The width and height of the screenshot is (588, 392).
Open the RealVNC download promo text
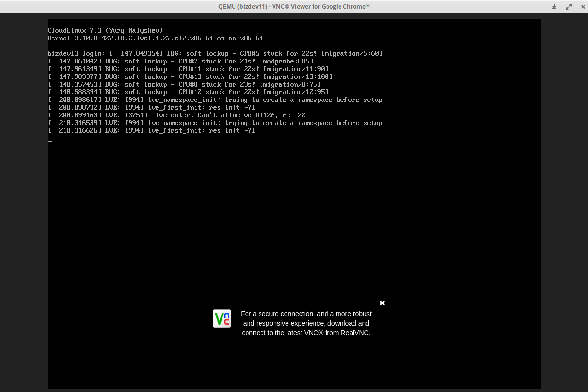(306, 323)
